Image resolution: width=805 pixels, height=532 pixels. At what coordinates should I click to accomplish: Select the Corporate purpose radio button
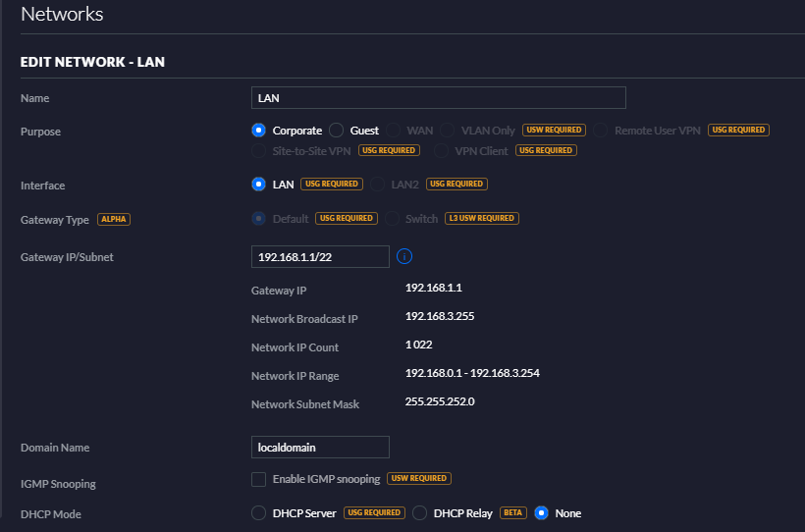click(x=259, y=130)
